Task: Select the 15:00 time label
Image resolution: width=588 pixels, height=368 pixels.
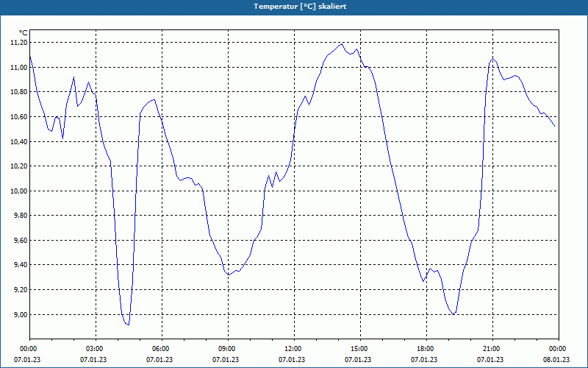Action: pos(360,349)
